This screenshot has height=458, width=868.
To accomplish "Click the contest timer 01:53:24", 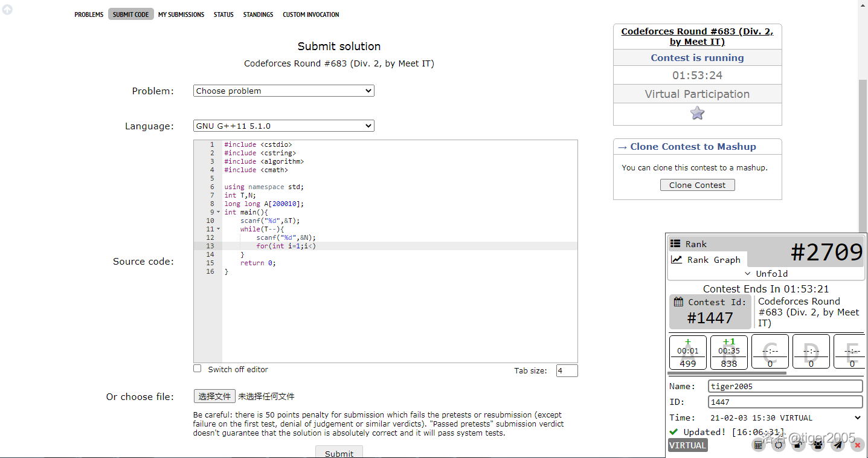I will point(697,76).
